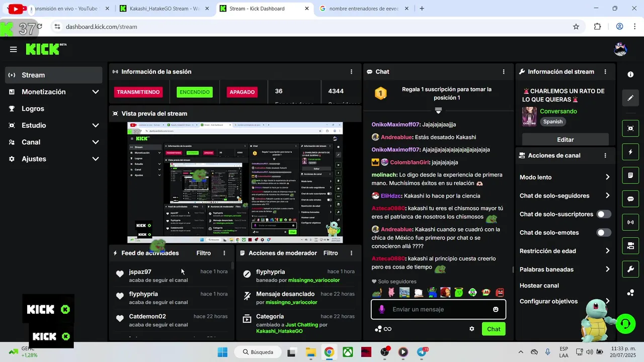Open the green headset support button
Screen dimensions: 644x362
click(625, 324)
